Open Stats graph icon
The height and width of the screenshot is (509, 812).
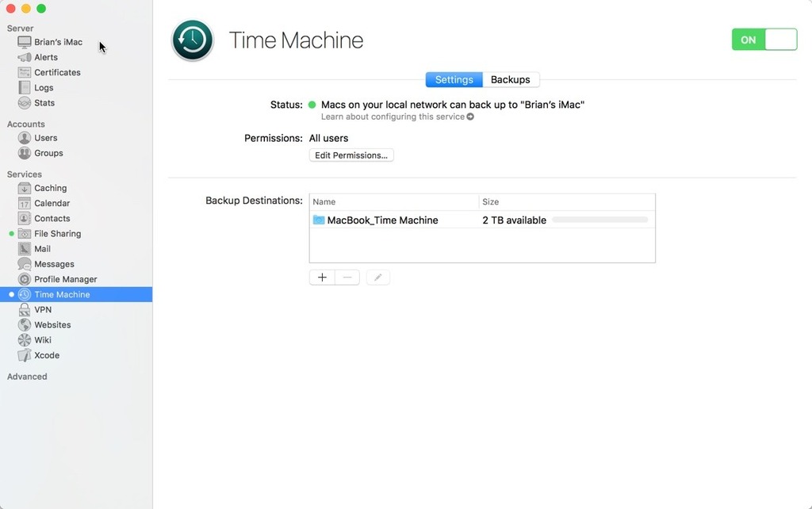pyautogui.click(x=25, y=102)
